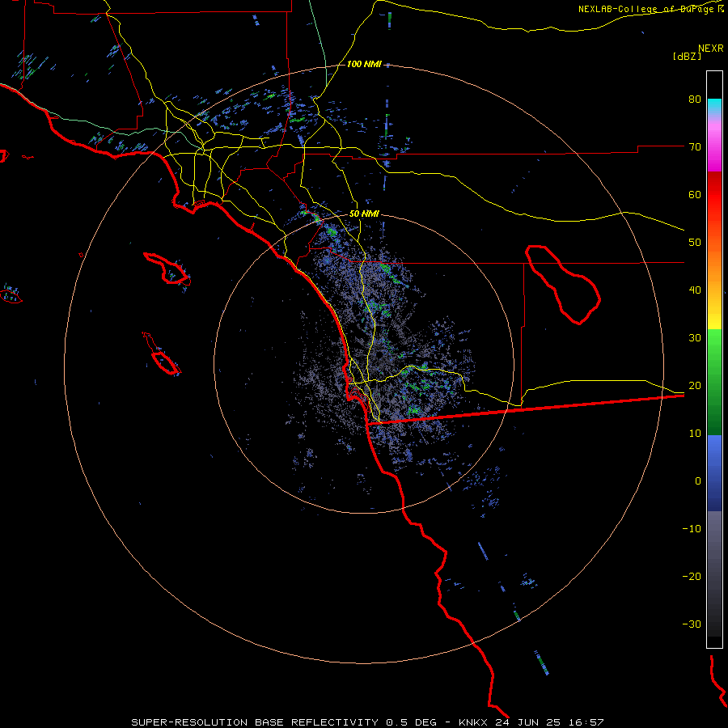The height and width of the screenshot is (728, 728).
Task: Click the SUPER-RESOLUTION BASE REFLECTIVITY caption
Action: (255, 722)
